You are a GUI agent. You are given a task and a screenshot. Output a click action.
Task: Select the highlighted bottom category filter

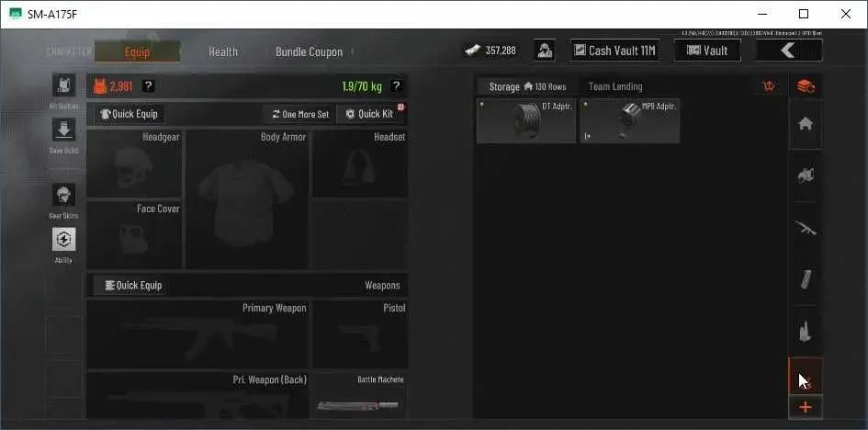[x=806, y=377]
